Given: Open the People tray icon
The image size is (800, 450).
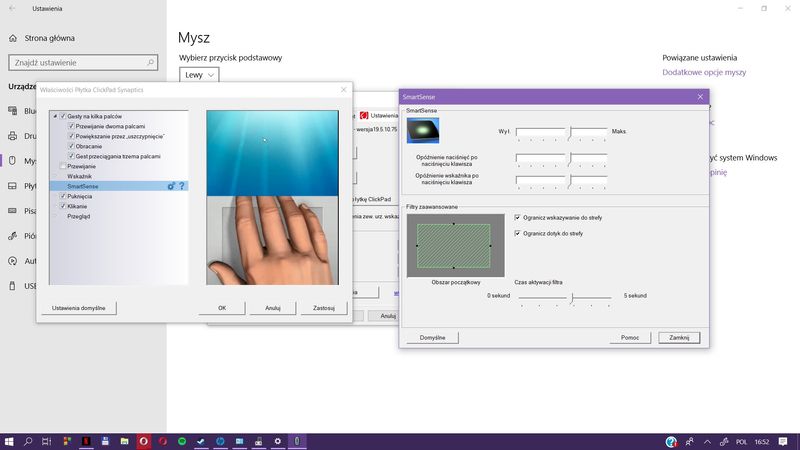Looking at the screenshot, I should pyautogui.click(x=689, y=441).
